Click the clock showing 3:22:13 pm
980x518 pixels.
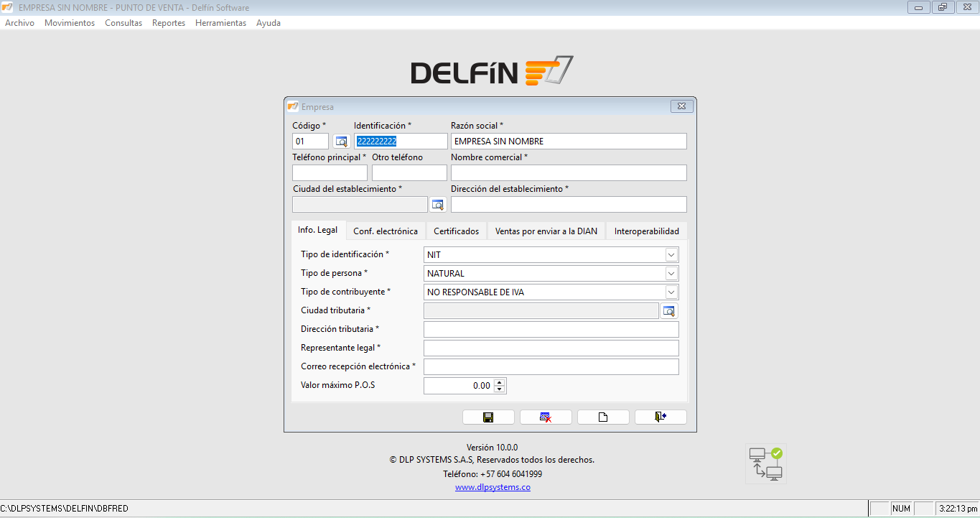958,509
